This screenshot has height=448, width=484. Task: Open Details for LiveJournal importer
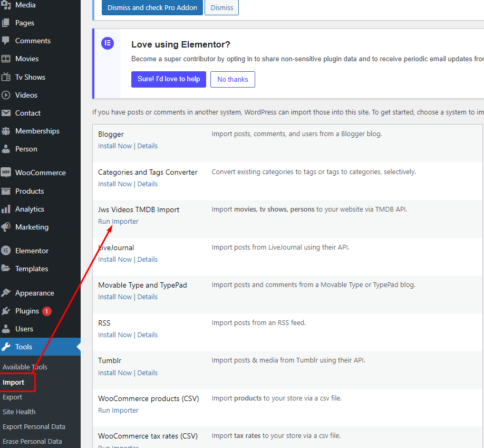pyautogui.click(x=148, y=259)
